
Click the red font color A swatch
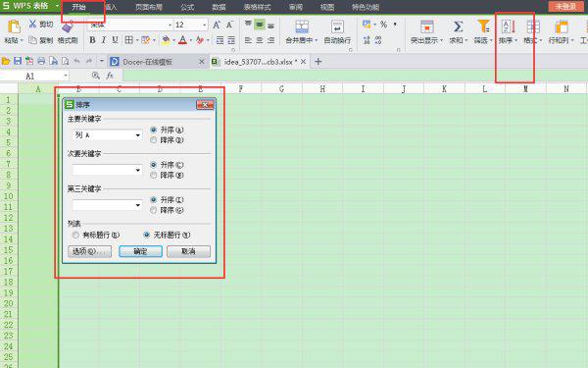[x=182, y=40]
